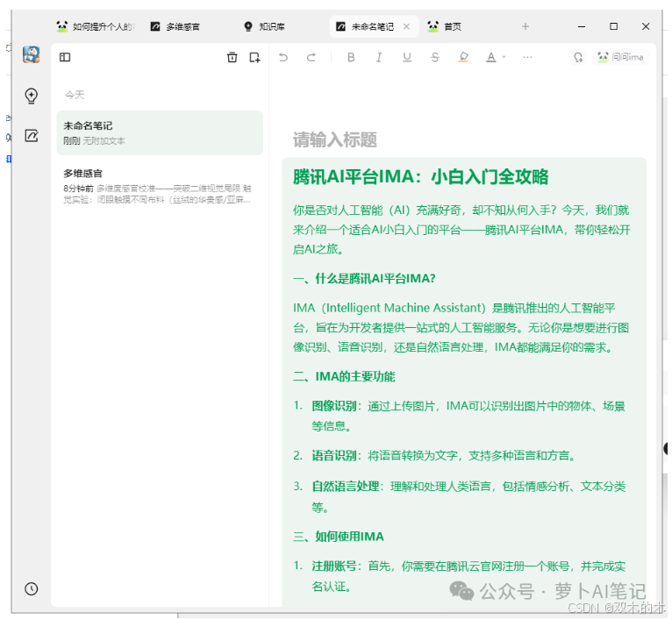672x620 pixels.
Task: Apply the font color A button
Action: tap(491, 57)
